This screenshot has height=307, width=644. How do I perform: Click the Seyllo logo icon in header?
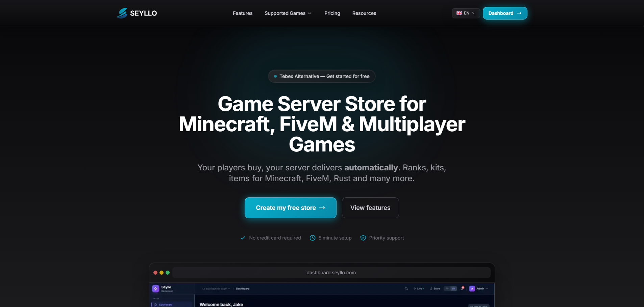pos(122,13)
